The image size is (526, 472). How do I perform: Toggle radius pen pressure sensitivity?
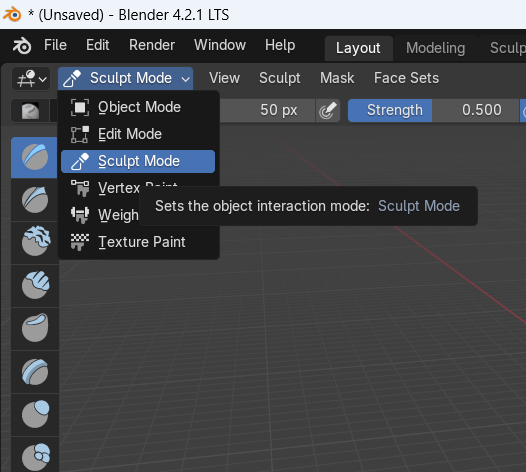pyautogui.click(x=328, y=111)
